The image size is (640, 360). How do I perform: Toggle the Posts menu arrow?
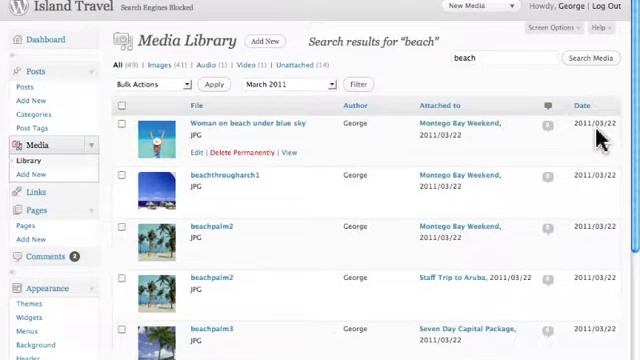click(x=92, y=72)
